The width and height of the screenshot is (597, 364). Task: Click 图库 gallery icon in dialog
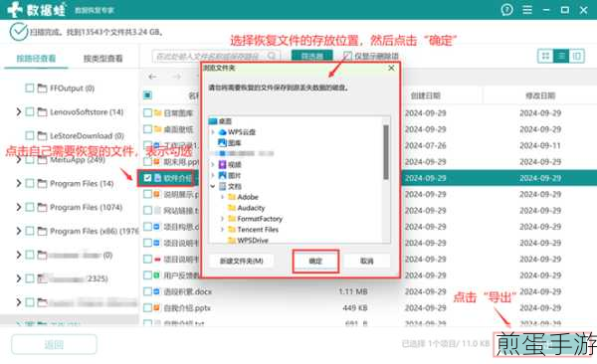[x=222, y=143]
